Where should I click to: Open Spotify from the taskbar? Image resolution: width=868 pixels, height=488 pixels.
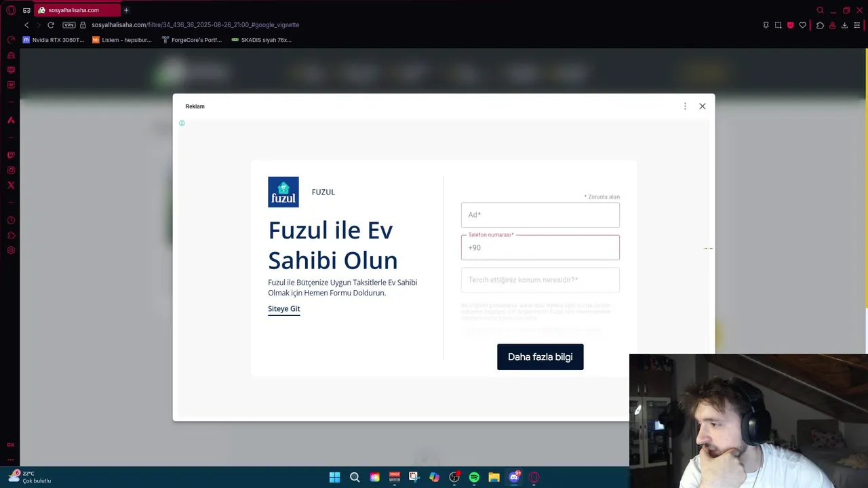pos(474,477)
